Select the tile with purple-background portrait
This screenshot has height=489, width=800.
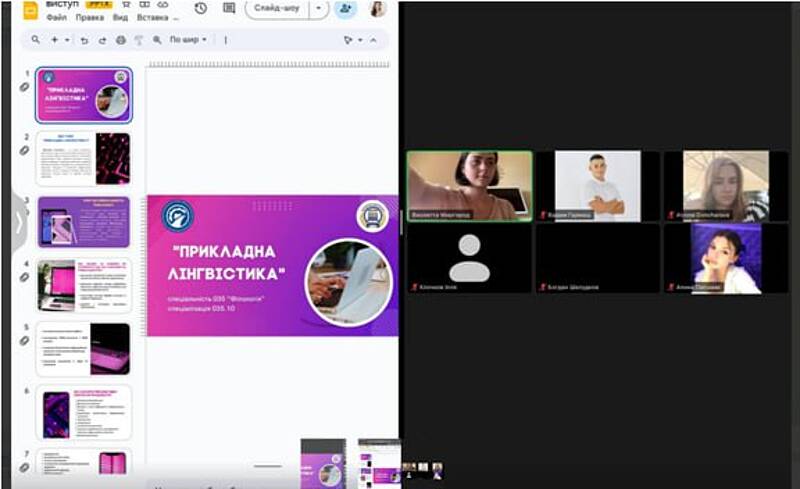click(726, 259)
